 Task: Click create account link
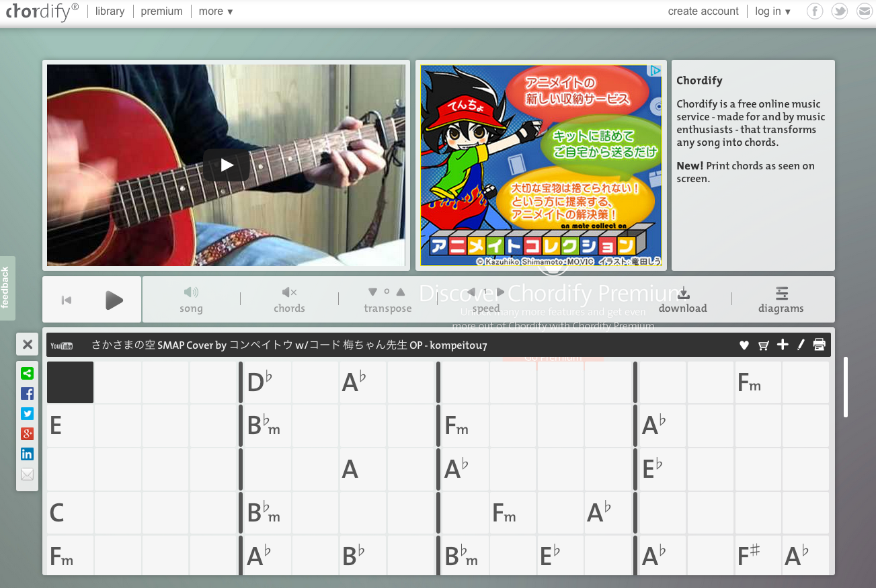(703, 11)
